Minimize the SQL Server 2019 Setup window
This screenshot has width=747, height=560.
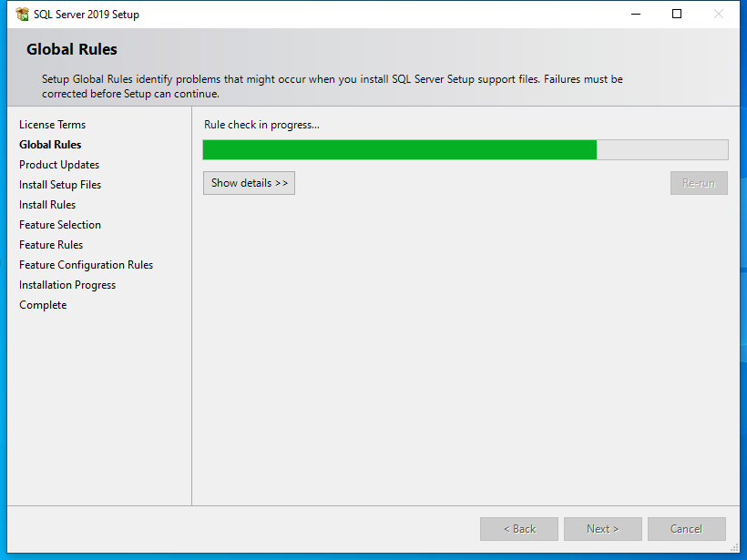[635, 15]
